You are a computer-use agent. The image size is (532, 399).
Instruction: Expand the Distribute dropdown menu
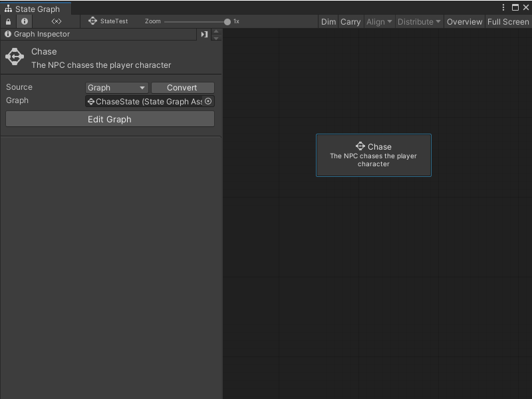(x=419, y=22)
